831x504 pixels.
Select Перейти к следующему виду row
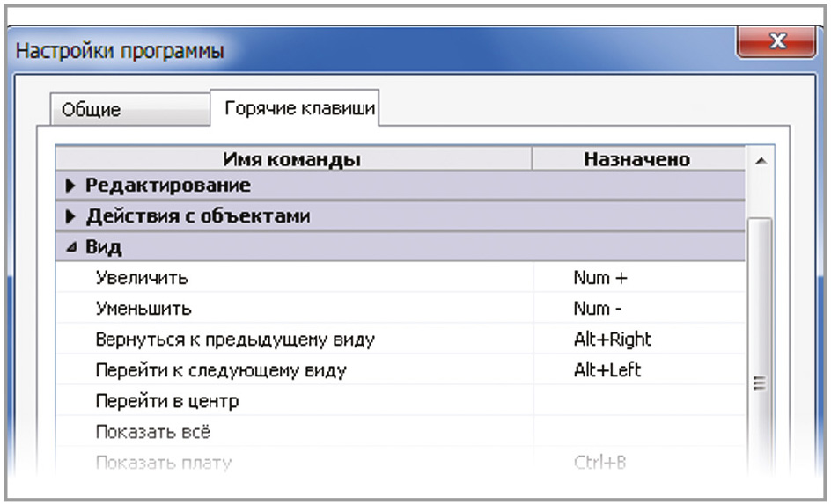tap(221, 370)
